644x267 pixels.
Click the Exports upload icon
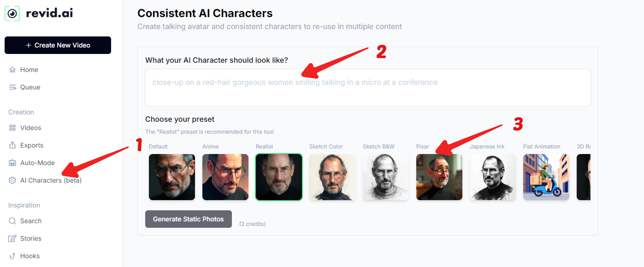(12, 145)
